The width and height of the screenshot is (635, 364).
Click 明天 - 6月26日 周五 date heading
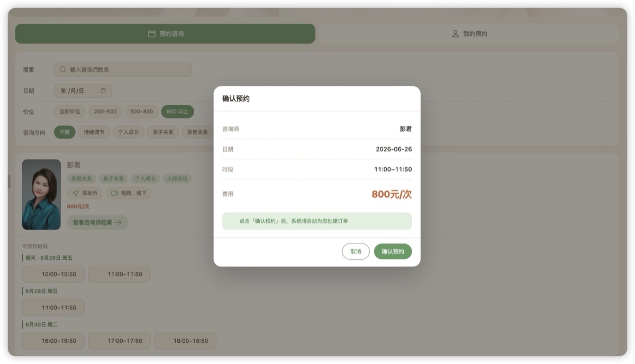pos(49,258)
